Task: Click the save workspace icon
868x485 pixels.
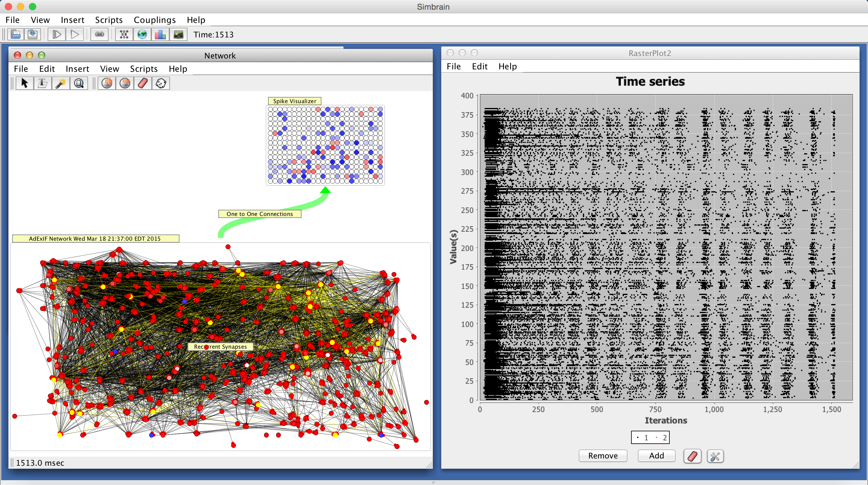Action: click(x=33, y=34)
